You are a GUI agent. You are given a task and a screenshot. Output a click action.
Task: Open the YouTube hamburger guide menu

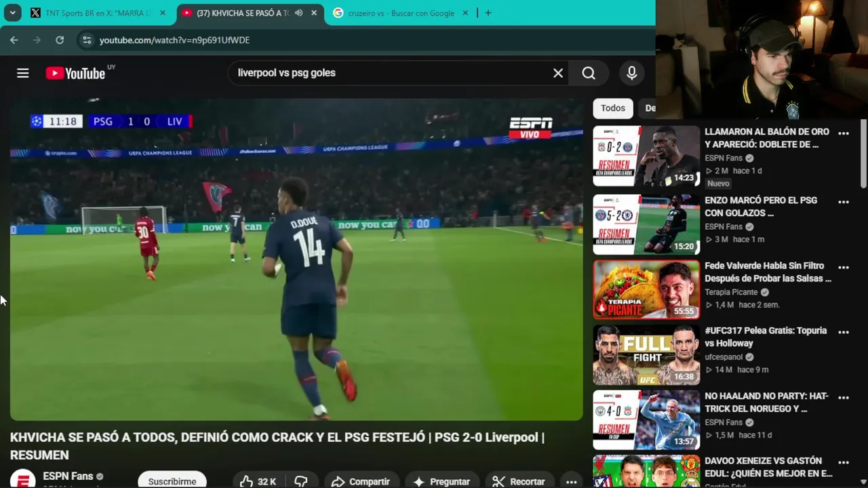[23, 73]
